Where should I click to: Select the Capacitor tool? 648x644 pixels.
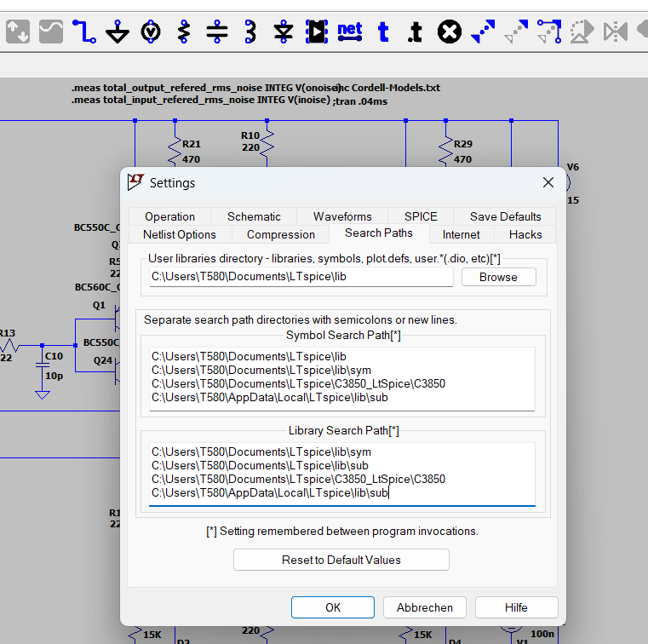click(x=217, y=32)
